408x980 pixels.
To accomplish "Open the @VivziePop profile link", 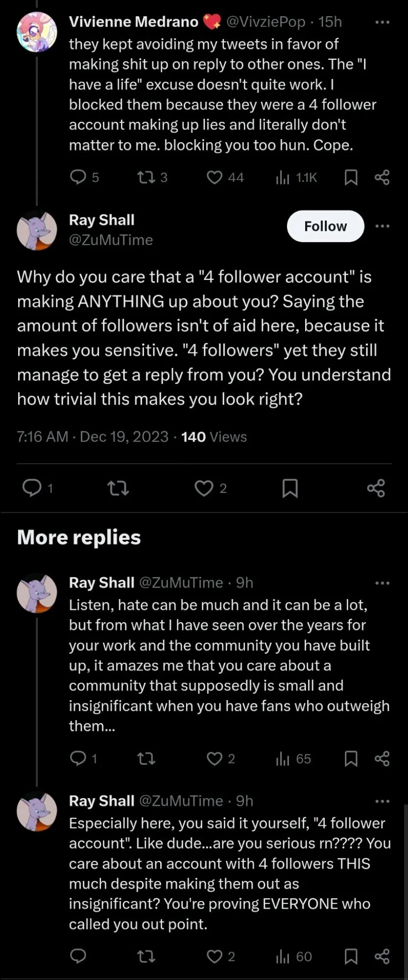I will [265, 22].
